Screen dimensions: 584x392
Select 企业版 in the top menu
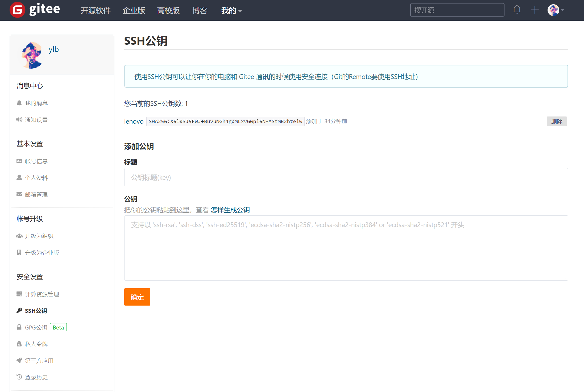(134, 10)
